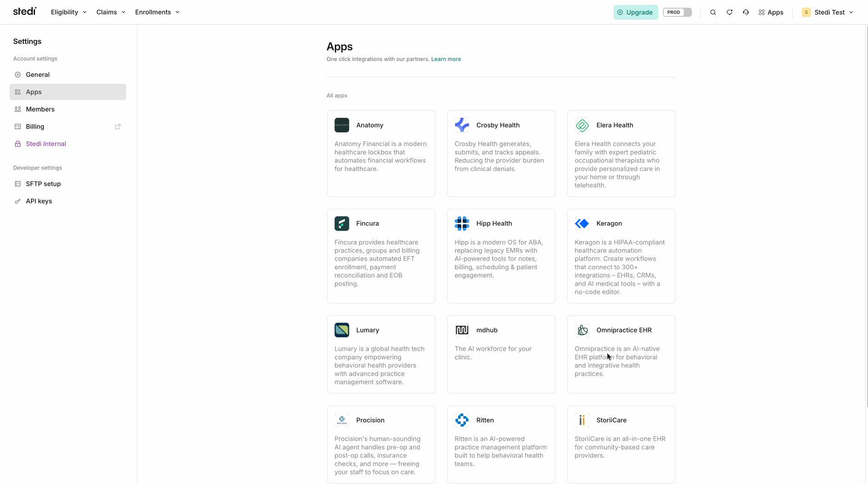868x484 pixels.
Task: Click the Omnipractice EHR description text
Action: point(617,361)
